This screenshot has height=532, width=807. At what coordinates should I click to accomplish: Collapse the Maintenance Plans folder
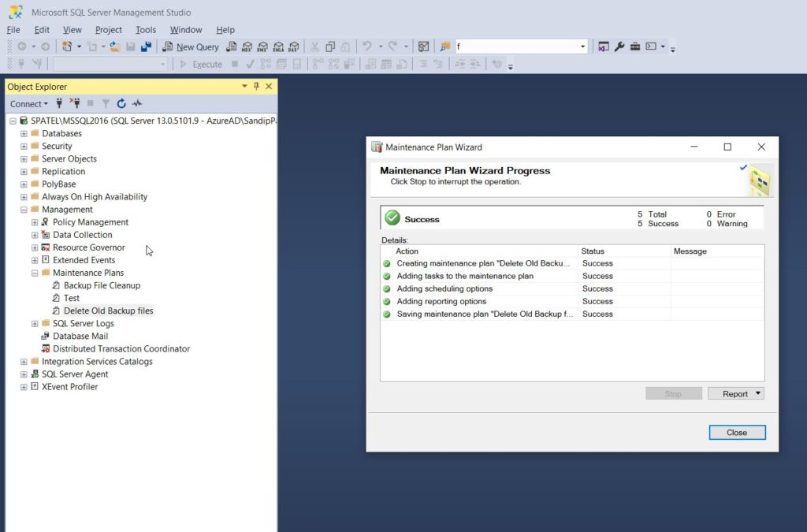35,273
